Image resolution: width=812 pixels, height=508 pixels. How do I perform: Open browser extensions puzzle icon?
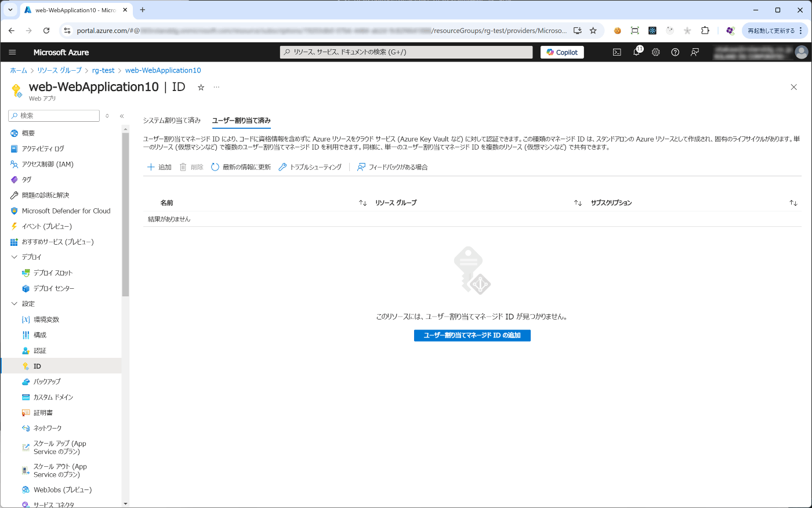coord(705,31)
